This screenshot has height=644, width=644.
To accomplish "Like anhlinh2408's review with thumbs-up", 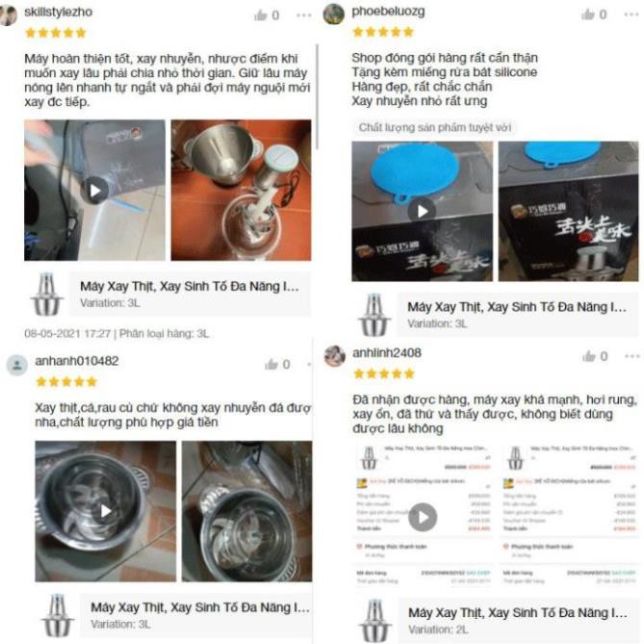I will pyautogui.click(x=589, y=356).
